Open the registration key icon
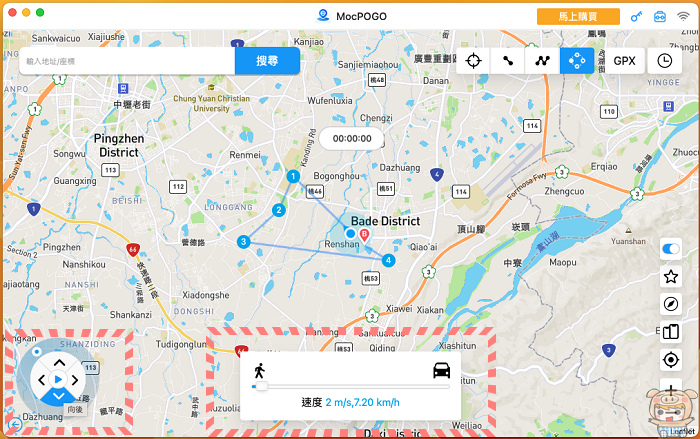This screenshot has height=439, width=700. [x=636, y=17]
